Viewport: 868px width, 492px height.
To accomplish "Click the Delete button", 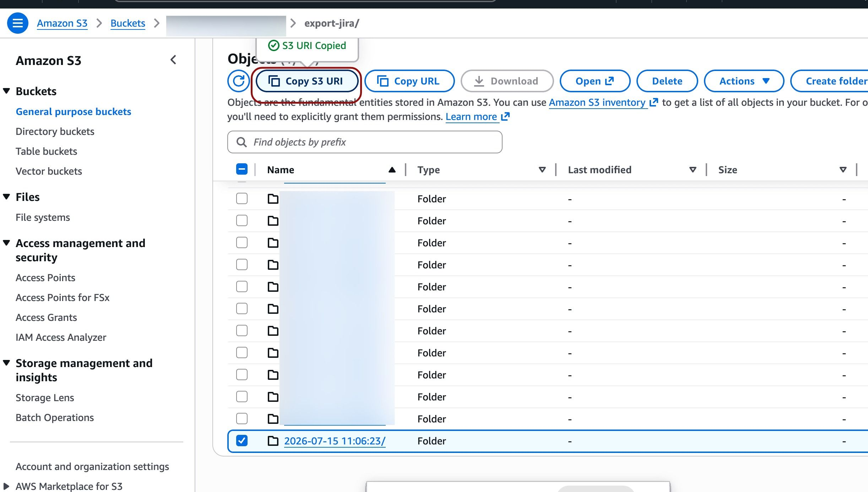I will (667, 81).
